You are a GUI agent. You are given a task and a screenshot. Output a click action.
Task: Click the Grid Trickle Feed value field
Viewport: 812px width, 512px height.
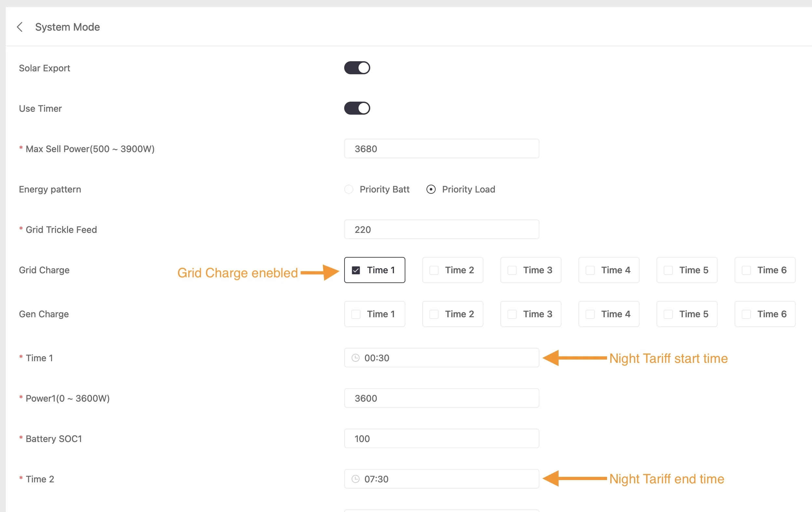click(x=441, y=230)
